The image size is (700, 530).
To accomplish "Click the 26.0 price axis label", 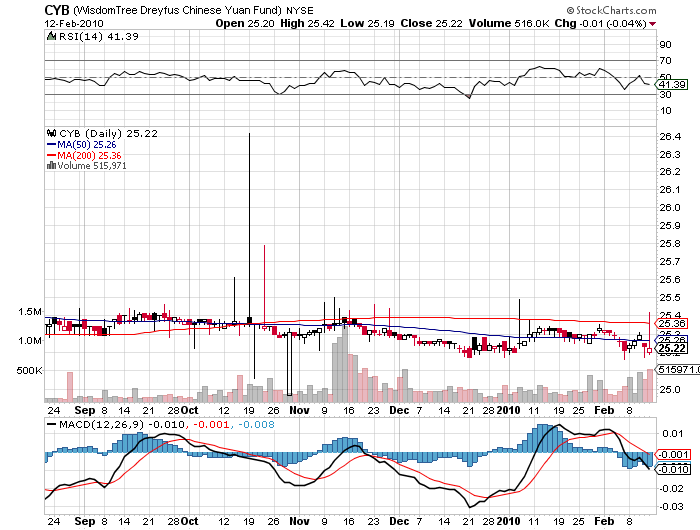I will click(x=670, y=208).
